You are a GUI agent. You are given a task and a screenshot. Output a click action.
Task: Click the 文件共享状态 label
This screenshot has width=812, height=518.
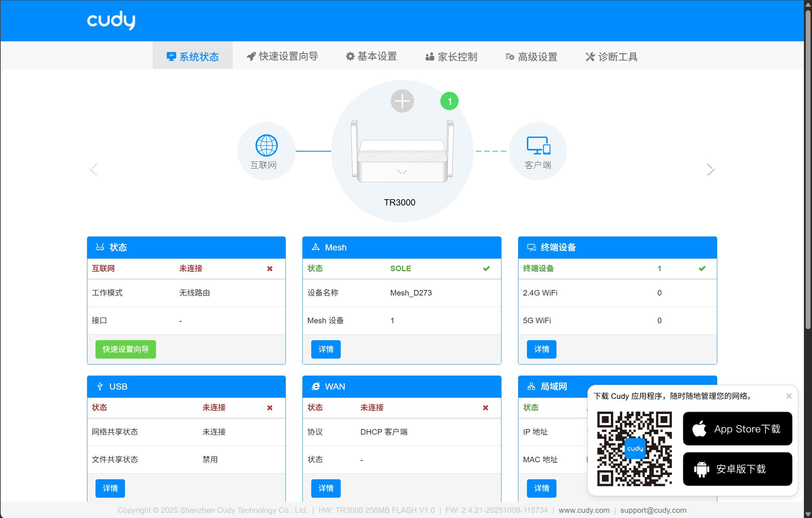coord(115,459)
